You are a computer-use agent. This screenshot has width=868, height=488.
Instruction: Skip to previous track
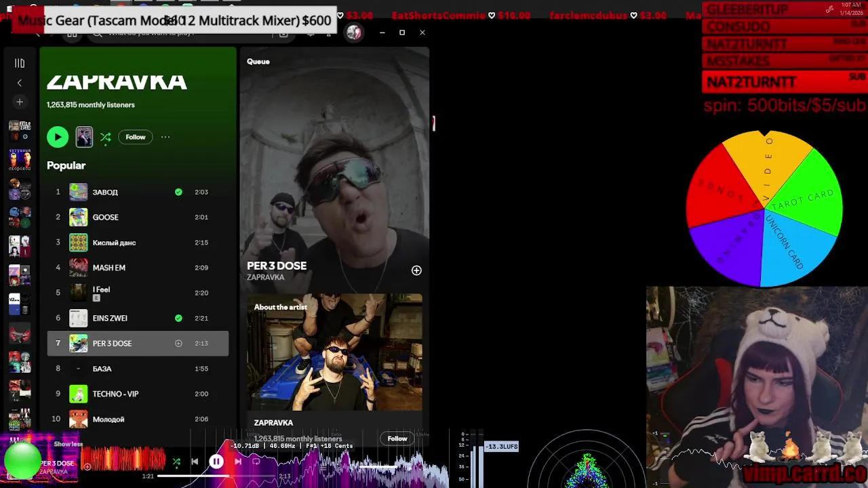click(x=195, y=462)
